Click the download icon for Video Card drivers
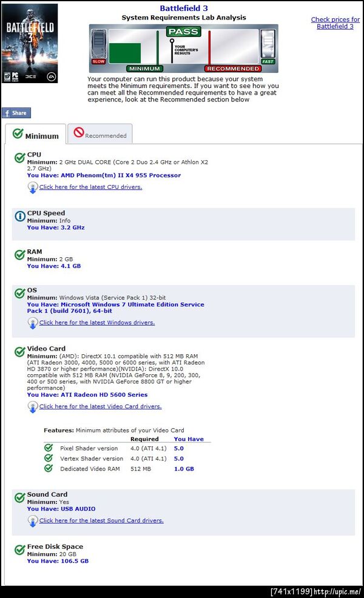 tap(33, 407)
